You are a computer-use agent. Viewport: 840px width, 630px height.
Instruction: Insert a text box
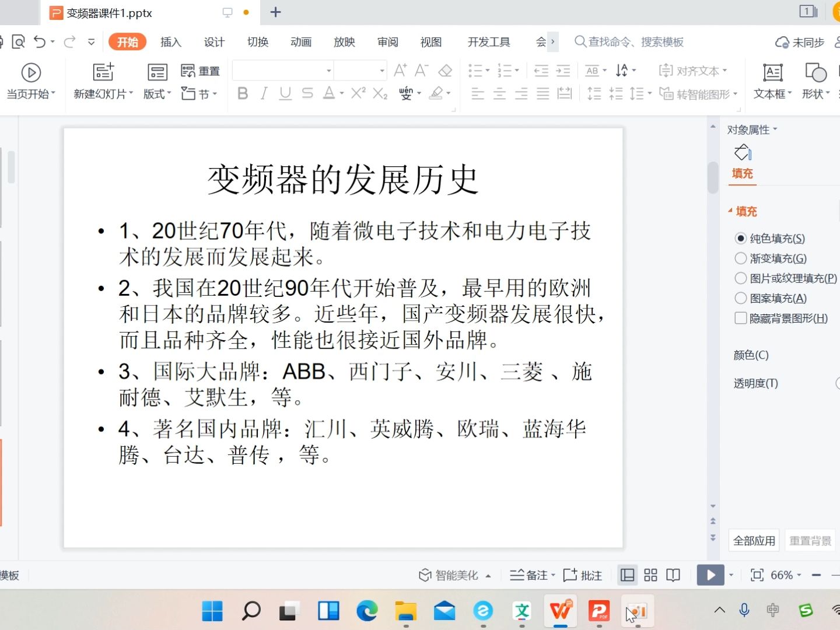[x=772, y=81]
